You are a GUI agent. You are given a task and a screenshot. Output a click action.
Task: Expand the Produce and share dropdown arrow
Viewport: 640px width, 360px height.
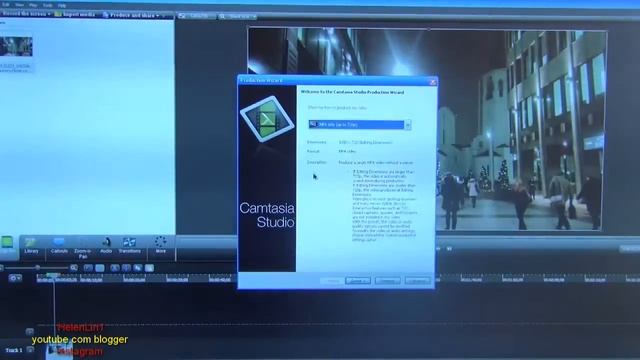158,16
